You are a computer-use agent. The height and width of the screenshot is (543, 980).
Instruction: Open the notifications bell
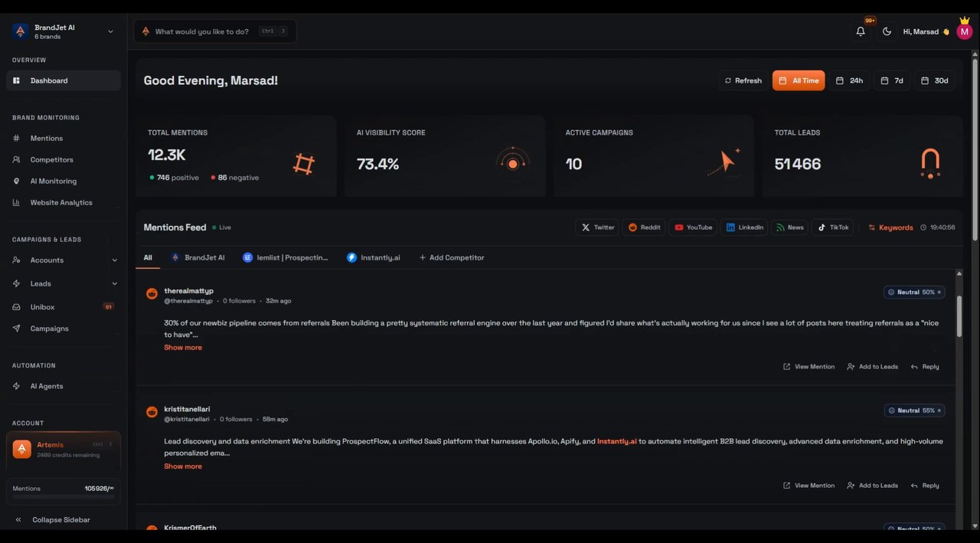861,31
